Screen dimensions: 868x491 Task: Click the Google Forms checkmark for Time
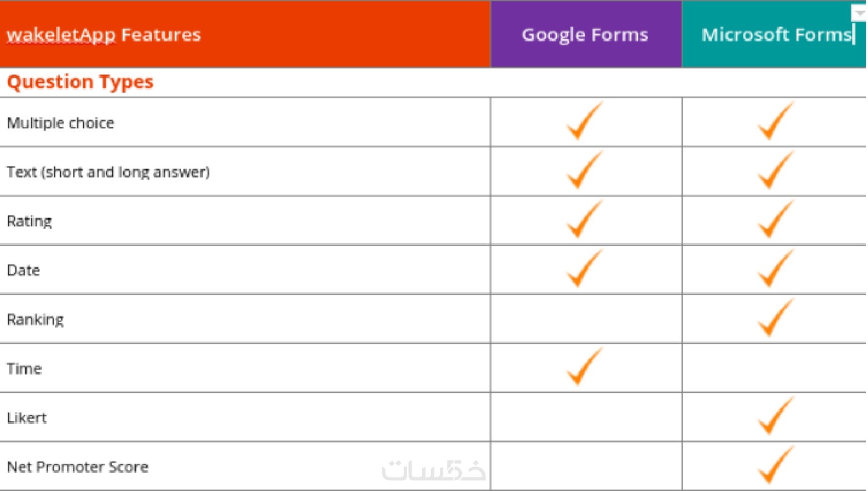click(x=584, y=367)
